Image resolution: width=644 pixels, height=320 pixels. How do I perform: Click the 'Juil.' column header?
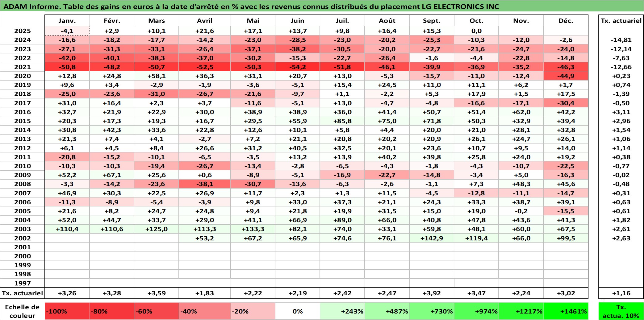click(x=342, y=21)
